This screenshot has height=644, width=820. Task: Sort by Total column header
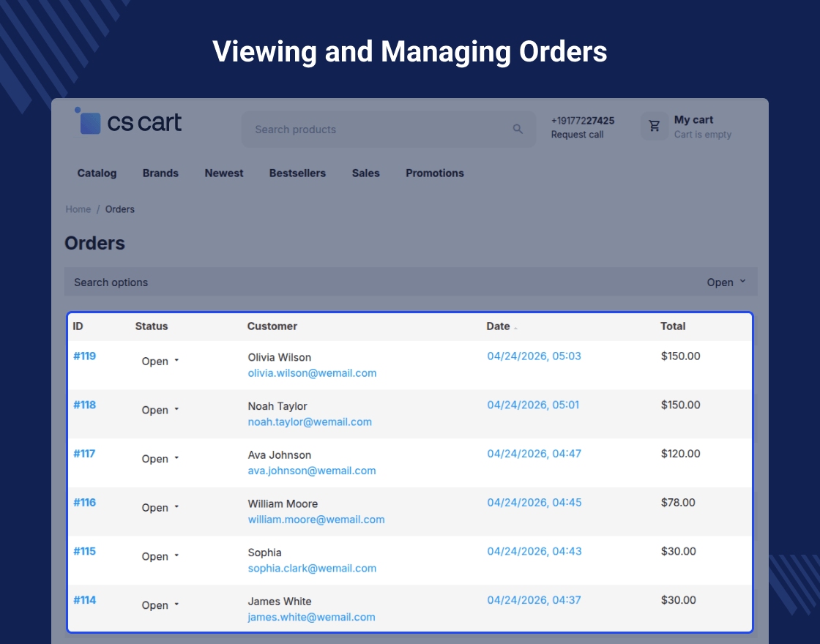(x=673, y=326)
